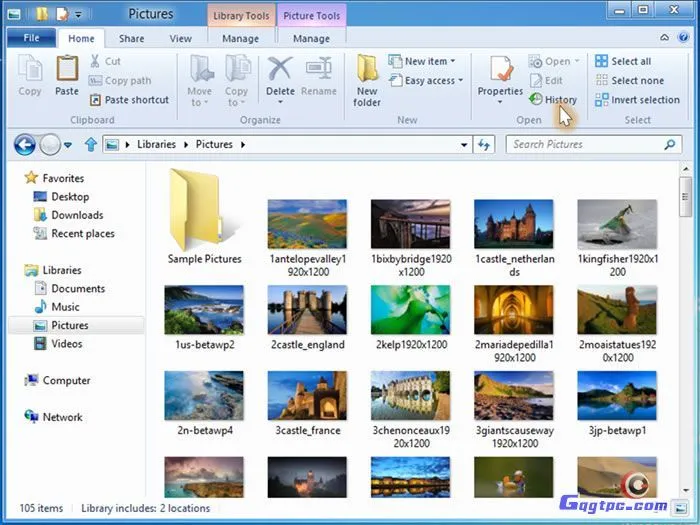Click the scroll up arrow

click(x=685, y=169)
